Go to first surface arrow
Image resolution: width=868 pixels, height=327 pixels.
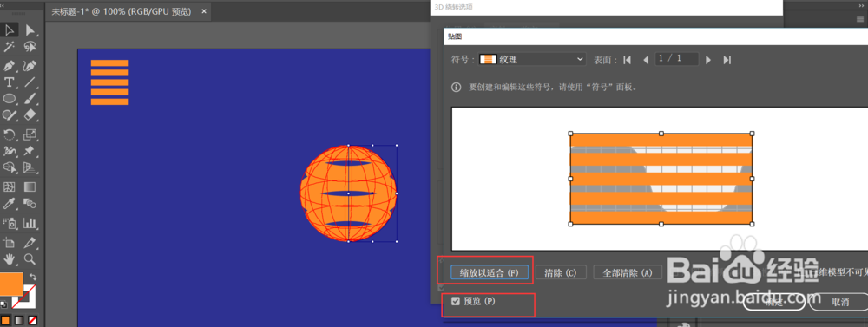628,60
